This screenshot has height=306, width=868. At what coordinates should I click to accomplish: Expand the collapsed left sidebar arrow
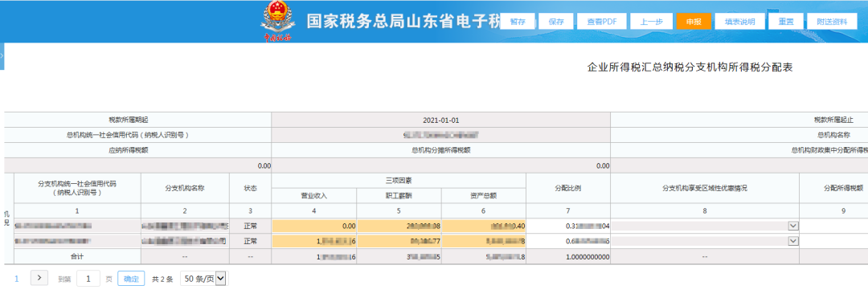pyautogui.click(x=2, y=57)
